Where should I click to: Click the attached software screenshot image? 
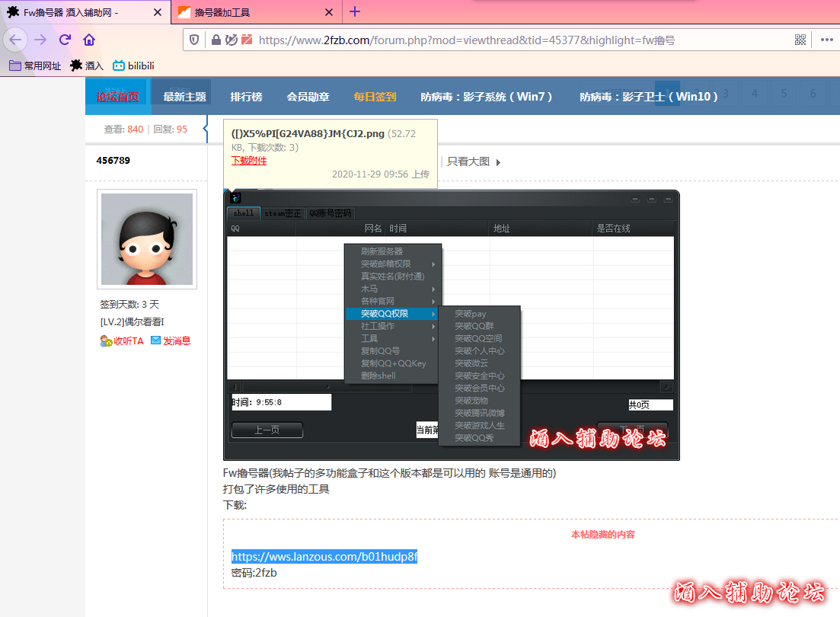(x=452, y=325)
